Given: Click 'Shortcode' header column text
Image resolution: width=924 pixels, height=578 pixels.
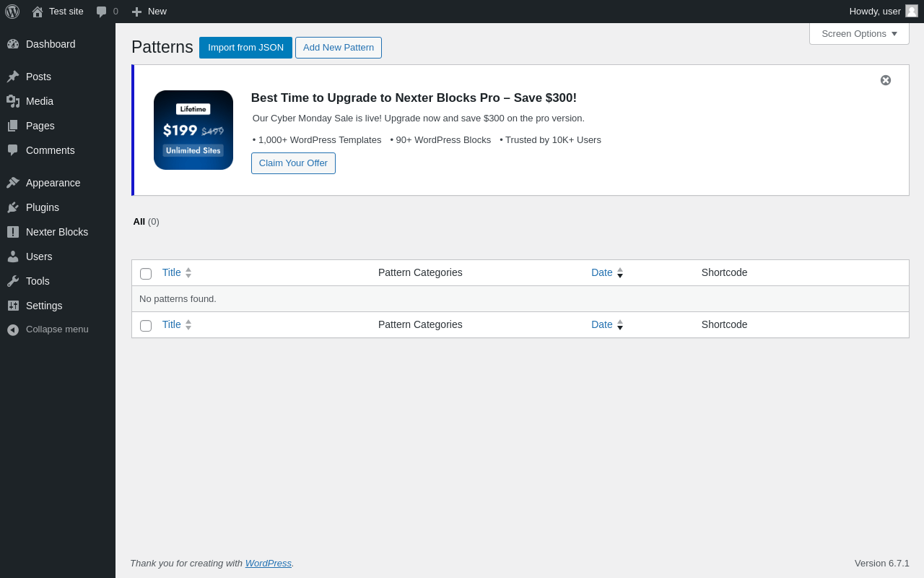Looking at the screenshot, I should (724, 272).
